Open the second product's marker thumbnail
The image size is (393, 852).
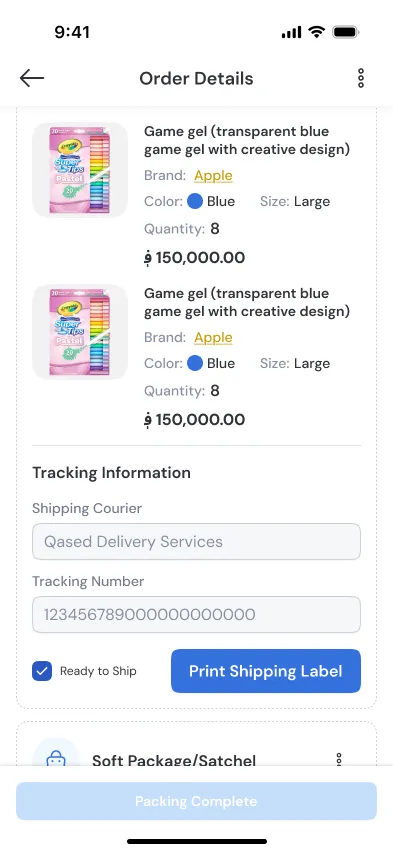pos(80,332)
